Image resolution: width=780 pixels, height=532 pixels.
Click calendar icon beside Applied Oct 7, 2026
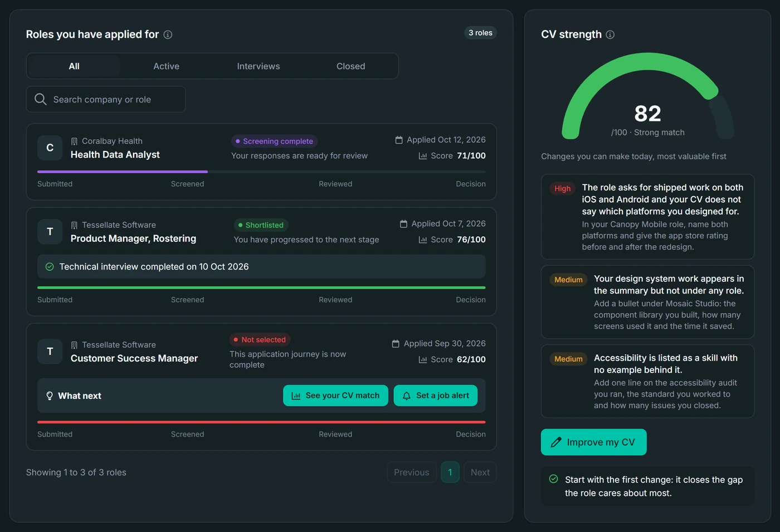pyautogui.click(x=403, y=224)
